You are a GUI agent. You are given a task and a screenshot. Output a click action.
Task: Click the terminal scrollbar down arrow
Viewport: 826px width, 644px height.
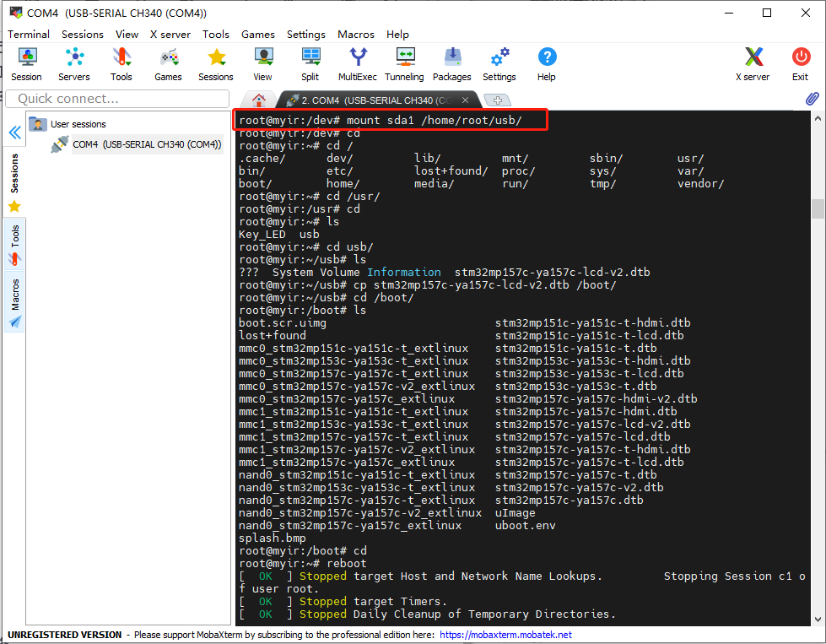[x=818, y=620]
